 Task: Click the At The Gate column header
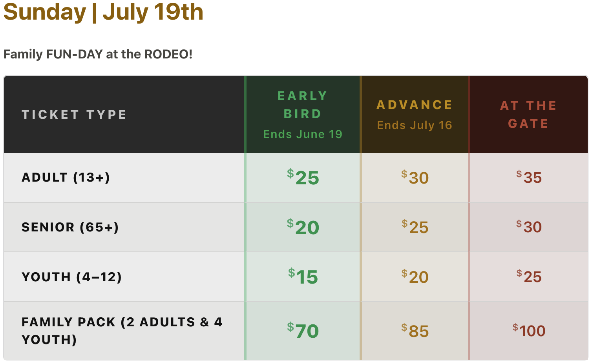coord(528,115)
